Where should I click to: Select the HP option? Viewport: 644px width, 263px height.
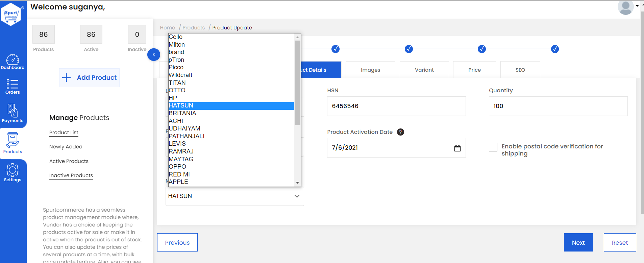pos(231,98)
